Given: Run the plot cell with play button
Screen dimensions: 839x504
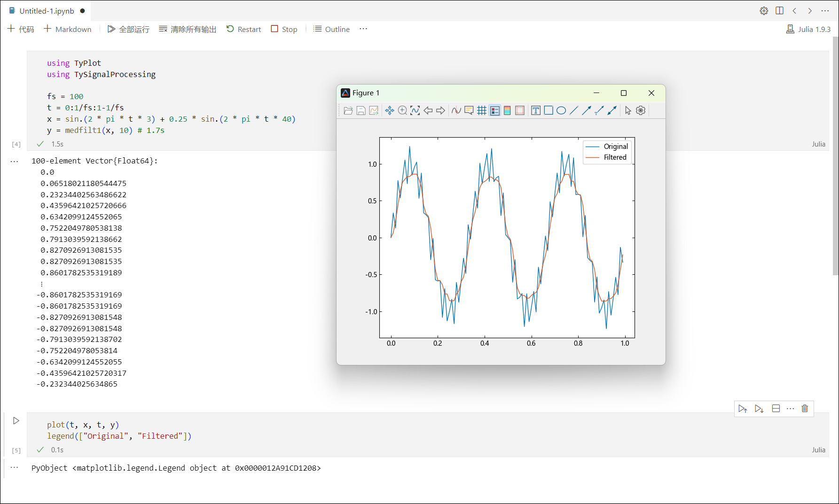Looking at the screenshot, I should tap(16, 421).
